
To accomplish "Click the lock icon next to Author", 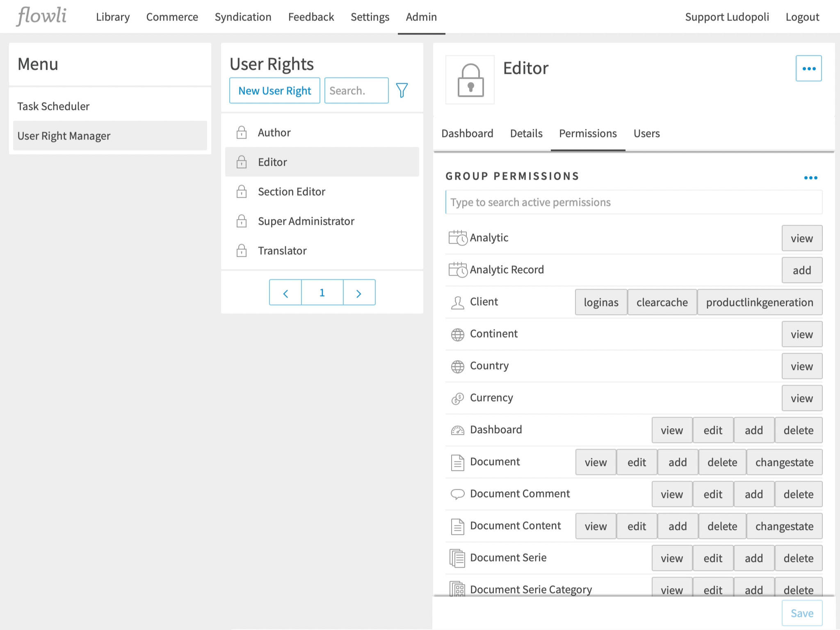I will coord(242,132).
